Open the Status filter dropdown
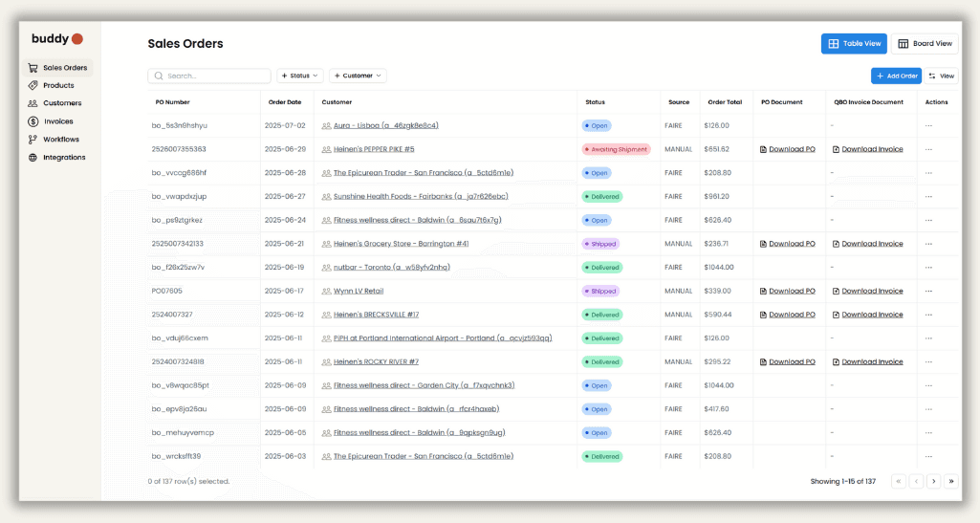The height and width of the screenshot is (523, 980). point(300,76)
